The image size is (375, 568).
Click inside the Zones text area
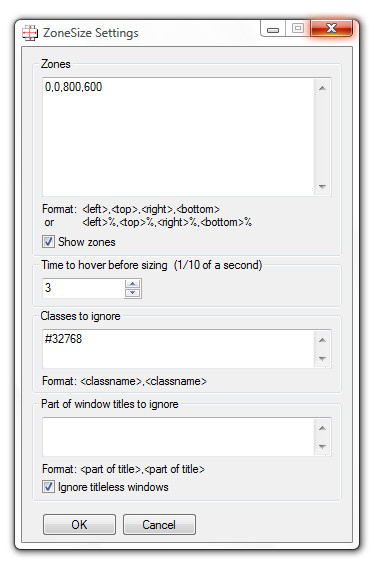[178, 137]
